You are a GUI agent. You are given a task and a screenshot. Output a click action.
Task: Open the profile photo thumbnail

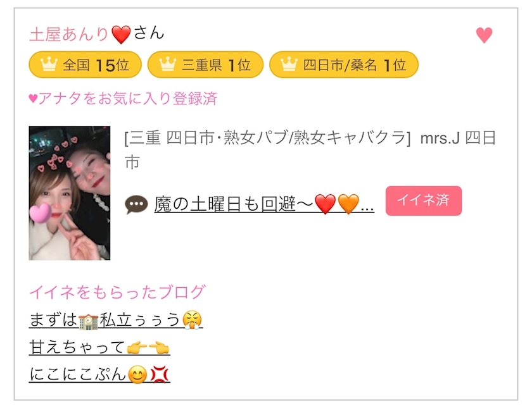pyautogui.click(x=70, y=193)
